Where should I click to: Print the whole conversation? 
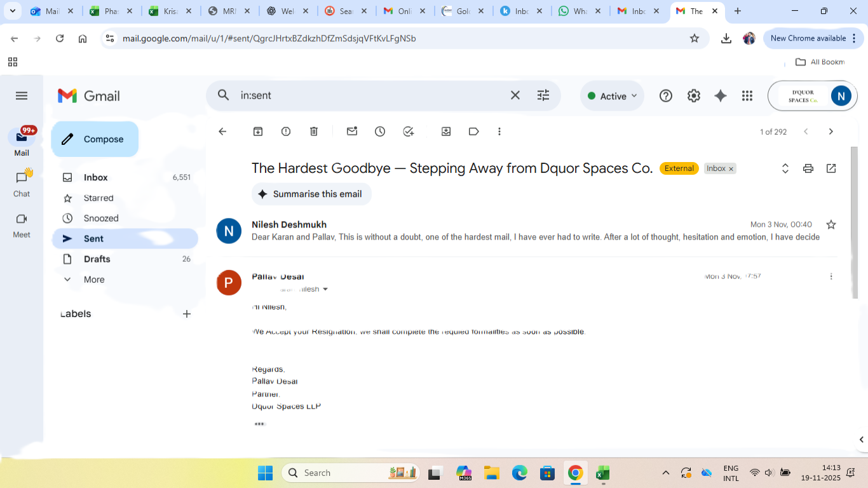[808, 168]
